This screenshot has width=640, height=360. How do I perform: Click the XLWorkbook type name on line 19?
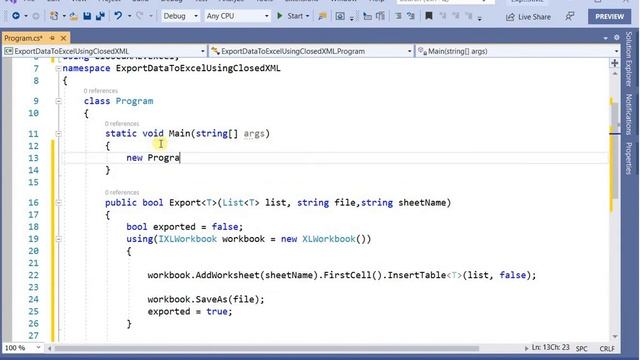(329, 239)
